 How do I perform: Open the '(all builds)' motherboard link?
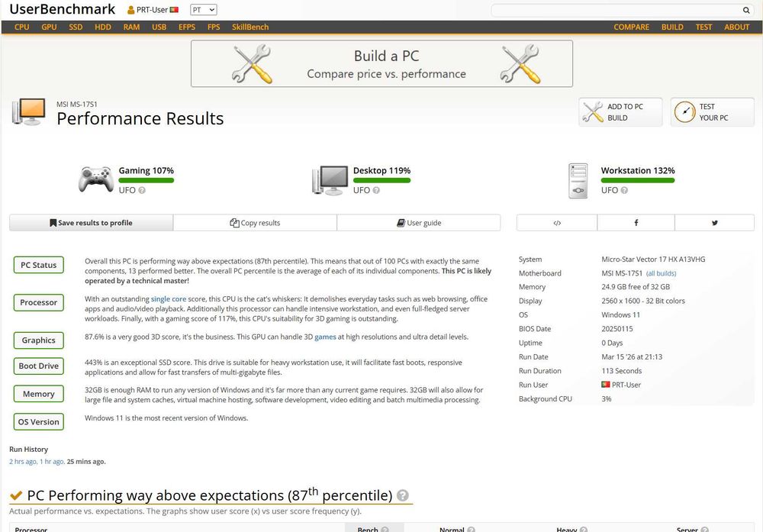661,273
